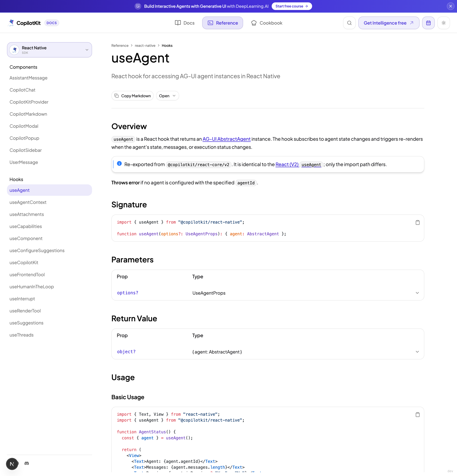Expand options? row in Parameters table
The image size is (457, 476).
pos(268,293)
